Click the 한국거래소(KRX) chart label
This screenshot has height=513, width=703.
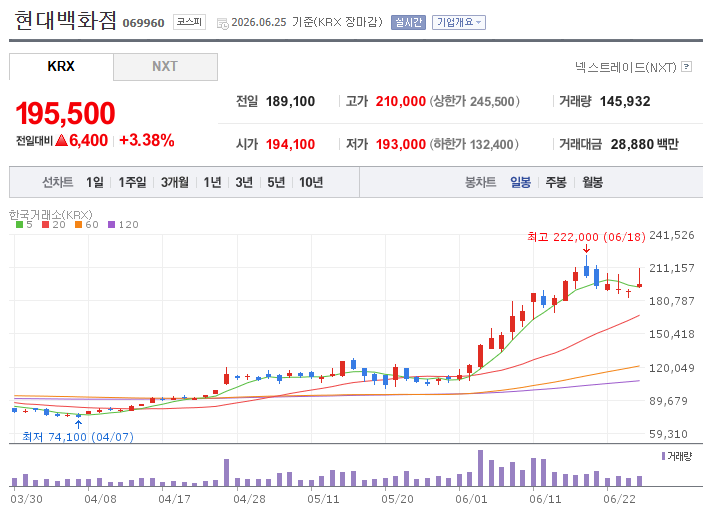pos(51,214)
